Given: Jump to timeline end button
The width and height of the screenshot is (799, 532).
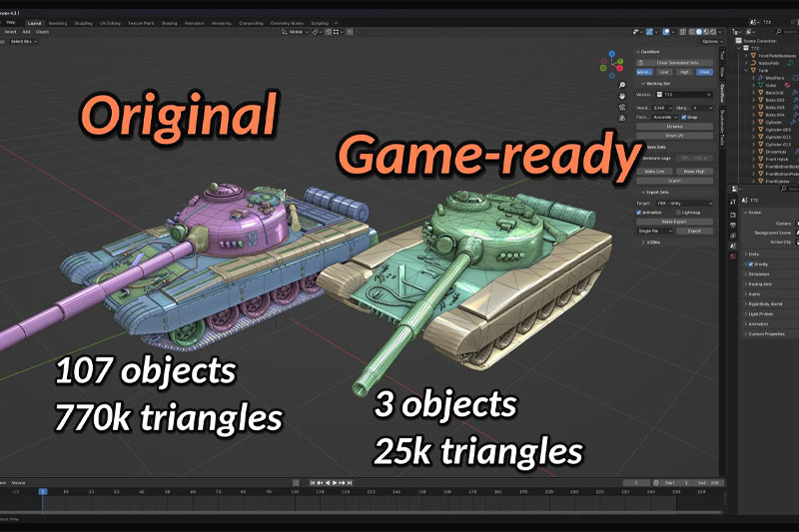Looking at the screenshot, I should click(350, 483).
